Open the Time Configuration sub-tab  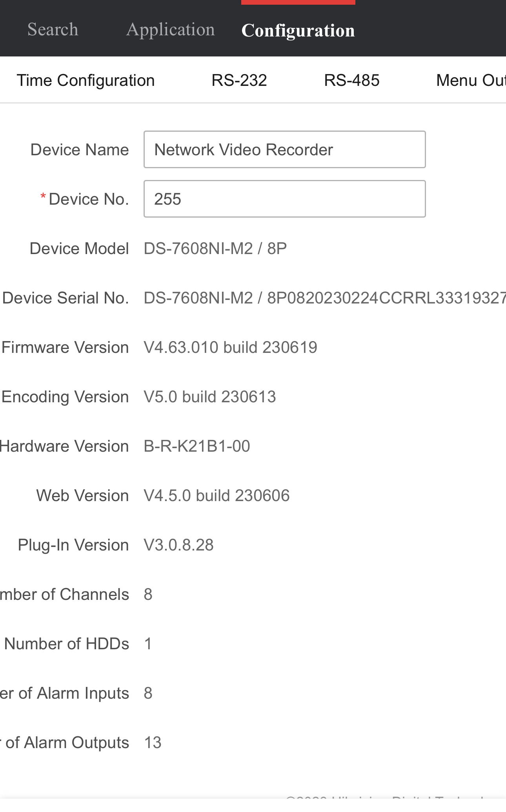[x=86, y=80]
